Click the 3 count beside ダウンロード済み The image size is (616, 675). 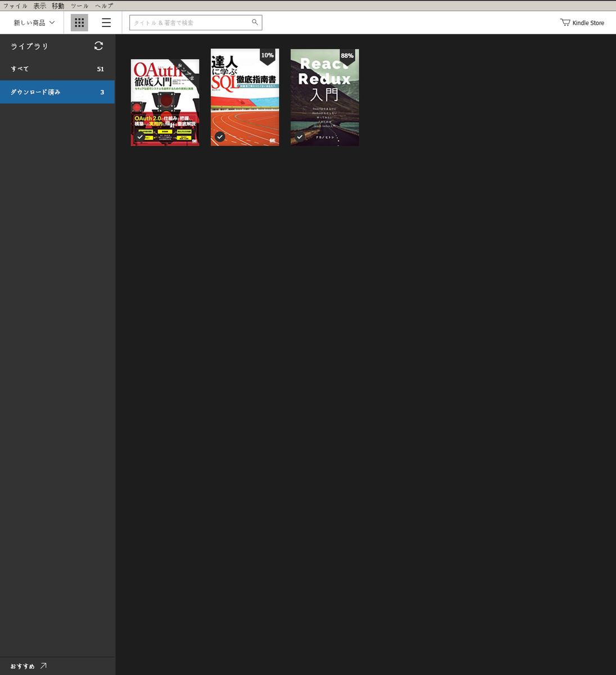pyautogui.click(x=102, y=92)
